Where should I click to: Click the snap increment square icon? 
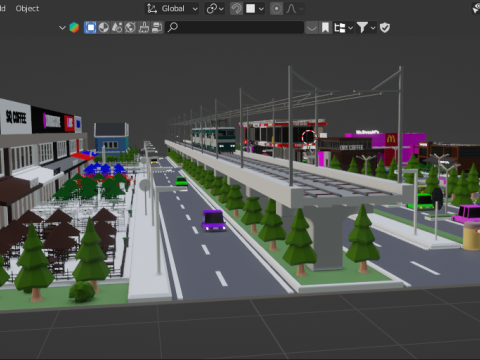pos(251,8)
